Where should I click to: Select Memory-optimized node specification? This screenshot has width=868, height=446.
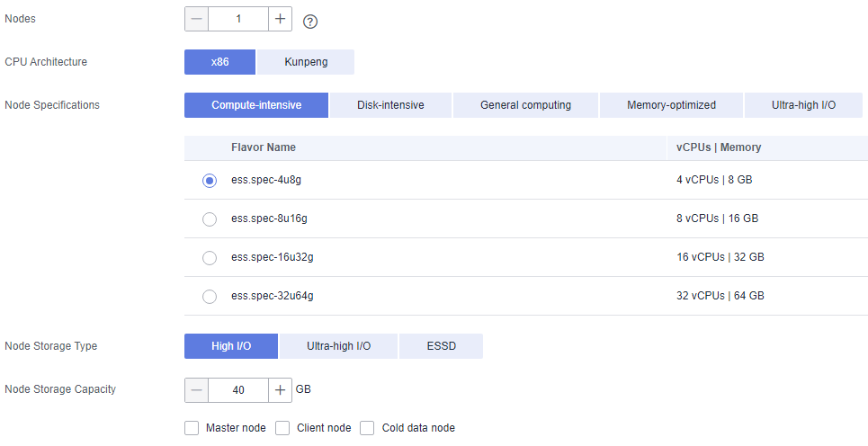click(x=671, y=105)
